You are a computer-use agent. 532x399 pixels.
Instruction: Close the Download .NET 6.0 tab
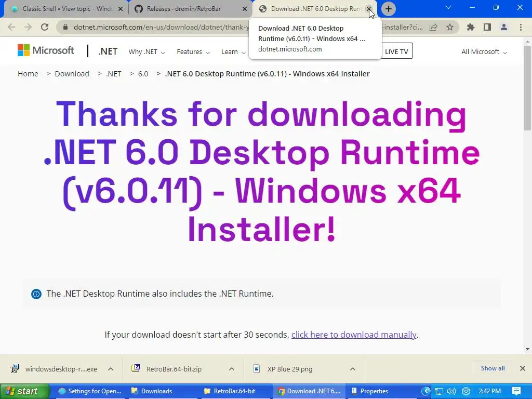pos(369,9)
